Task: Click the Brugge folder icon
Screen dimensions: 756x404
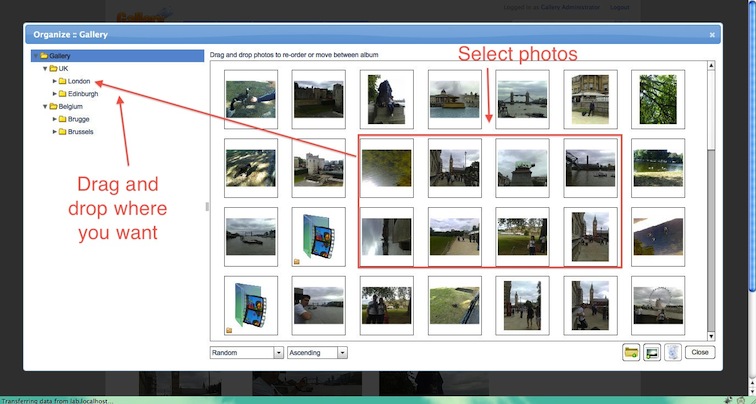Action: point(63,119)
